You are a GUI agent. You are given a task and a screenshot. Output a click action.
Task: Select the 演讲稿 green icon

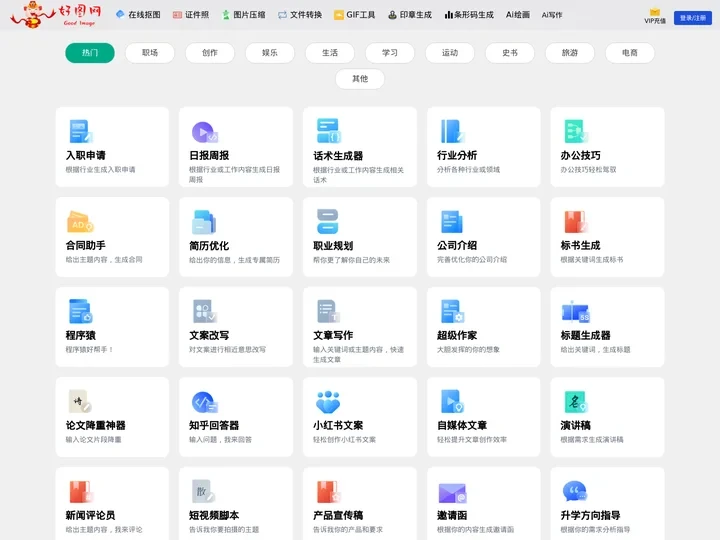pyautogui.click(x=576, y=402)
